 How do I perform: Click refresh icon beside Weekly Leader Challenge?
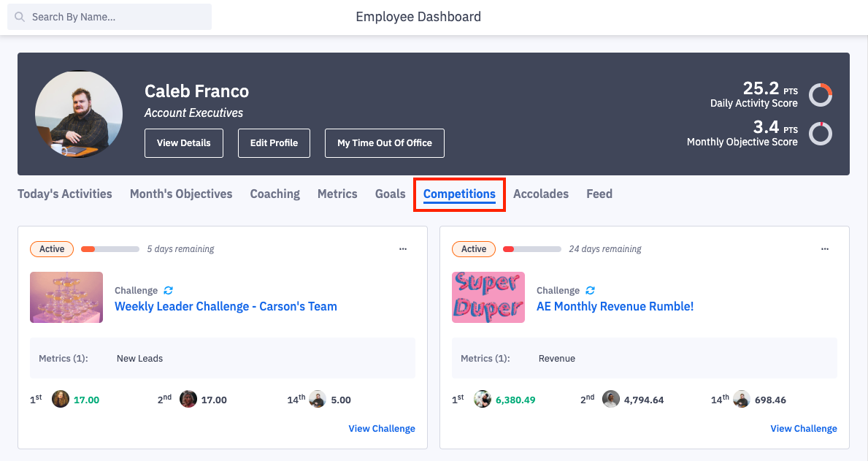pyautogui.click(x=169, y=290)
